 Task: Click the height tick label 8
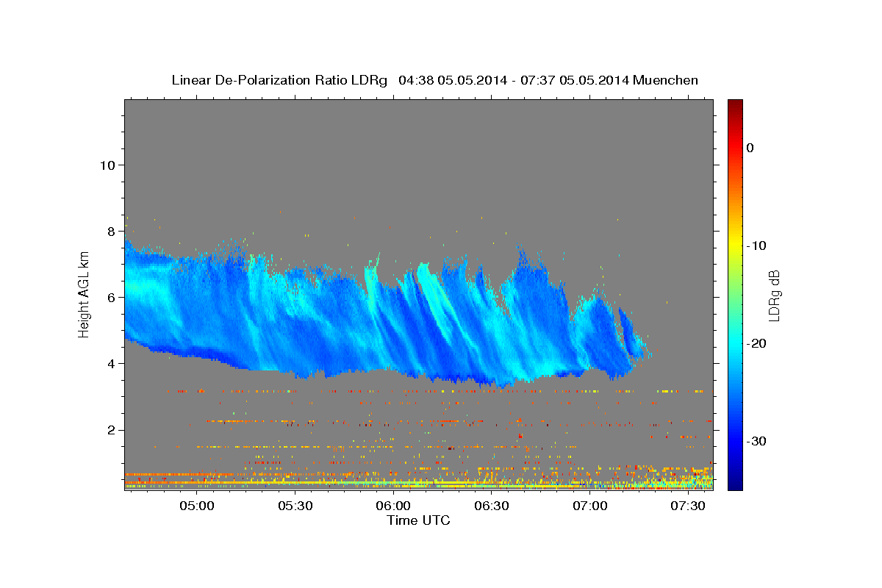point(110,231)
